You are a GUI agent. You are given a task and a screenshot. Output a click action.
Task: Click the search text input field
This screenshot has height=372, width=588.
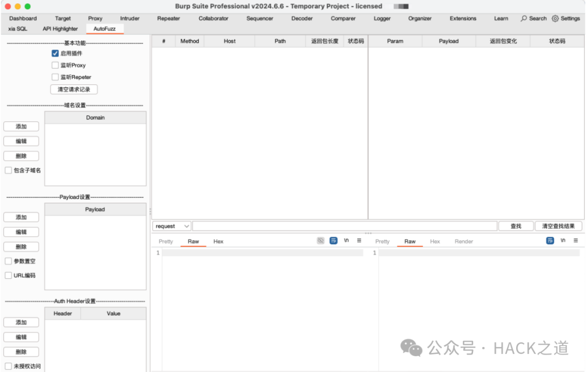pyautogui.click(x=345, y=226)
